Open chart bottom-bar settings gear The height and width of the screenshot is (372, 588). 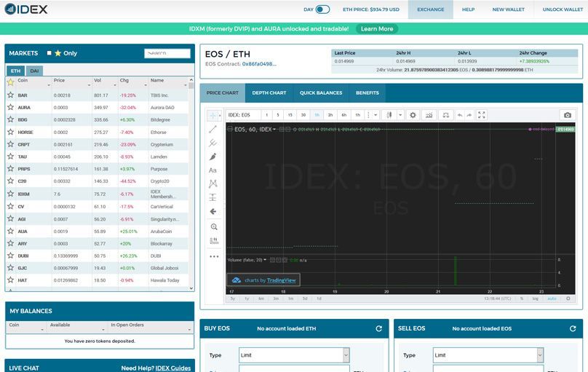pyautogui.click(x=568, y=299)
